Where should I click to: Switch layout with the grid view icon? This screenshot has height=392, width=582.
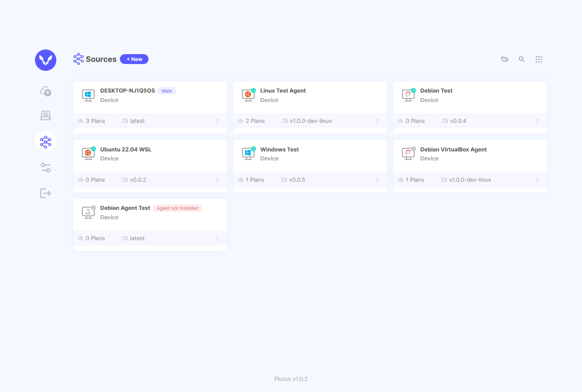pos(539,59)
